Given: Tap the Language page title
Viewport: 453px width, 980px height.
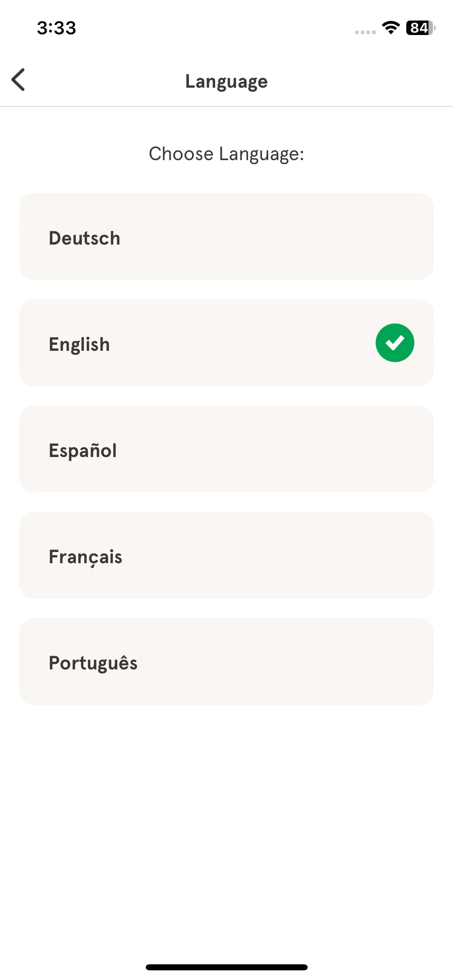Looking at the screenshot, I should coord(226,82).
